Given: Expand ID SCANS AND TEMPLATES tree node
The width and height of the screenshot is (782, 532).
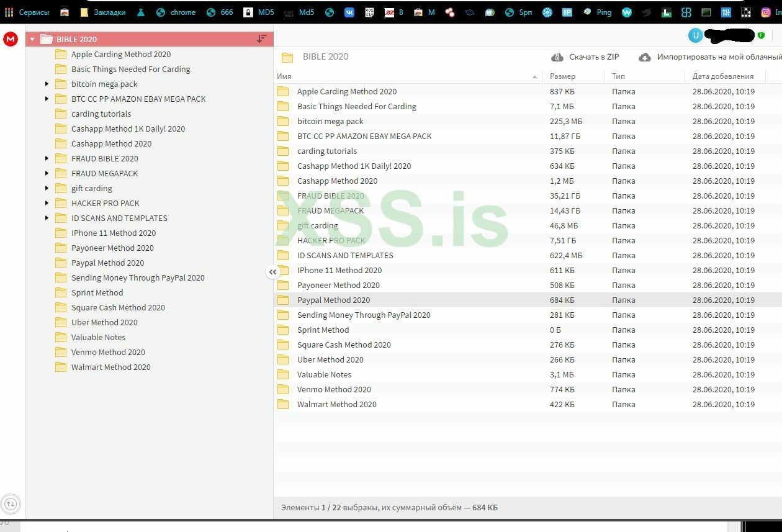Looking at the screenshot, I should (47, 218).
